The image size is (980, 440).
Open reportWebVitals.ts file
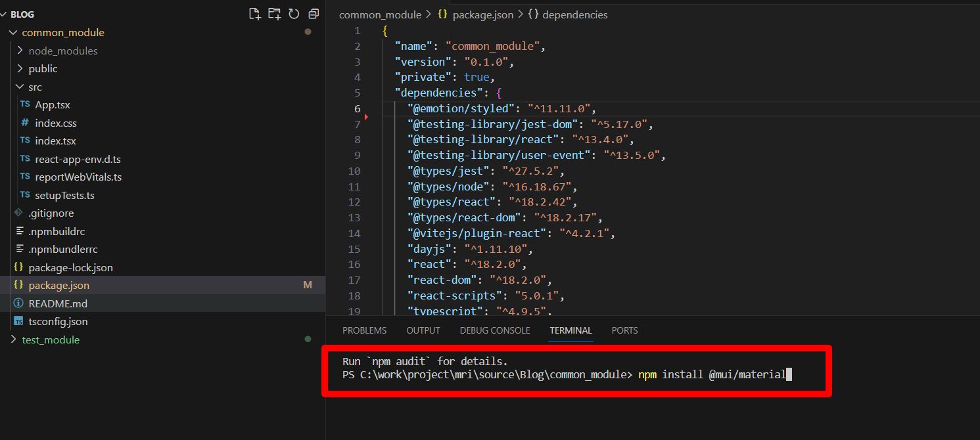(78, 177)
